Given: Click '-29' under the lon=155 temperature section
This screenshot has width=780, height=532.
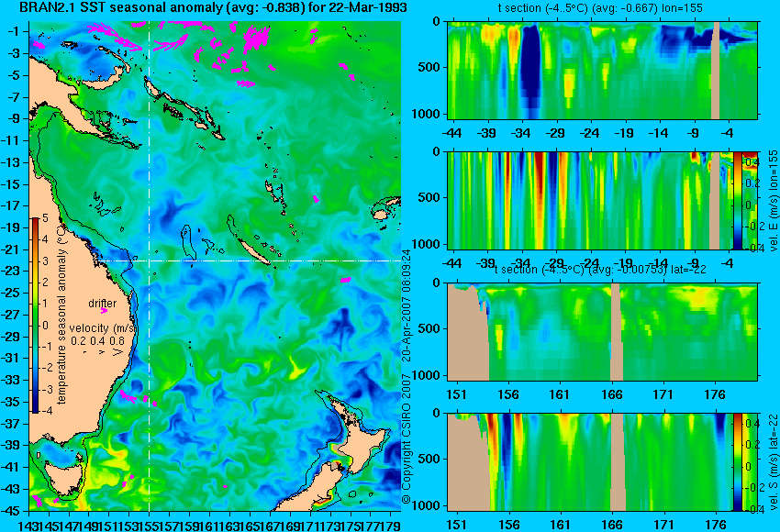Looking at the screenshot, I should (x=555, y=133).
